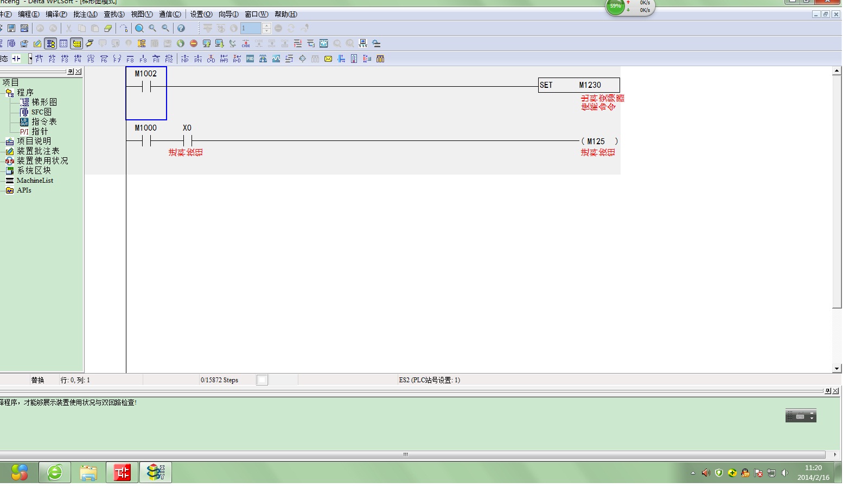Click the folder icon in Windows taskbar
The height and width of the screenshot is (488, 868).
[88, 473]
